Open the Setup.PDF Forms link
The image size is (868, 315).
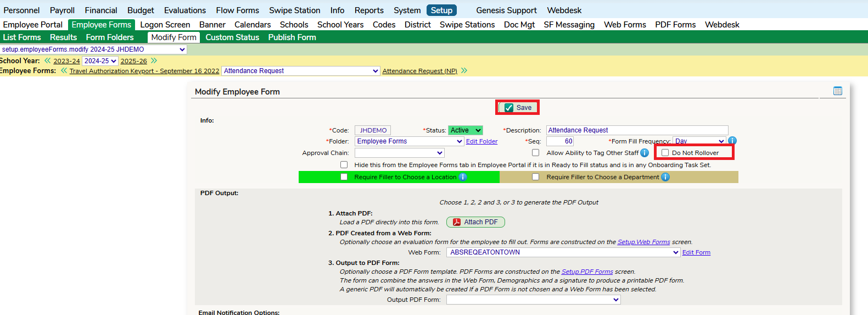(587, 272)
